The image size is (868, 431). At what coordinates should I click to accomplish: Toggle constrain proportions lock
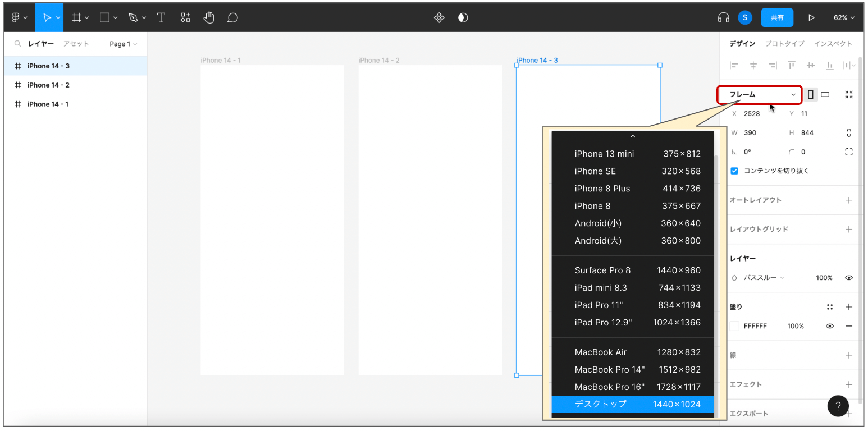tap(849, 133)
